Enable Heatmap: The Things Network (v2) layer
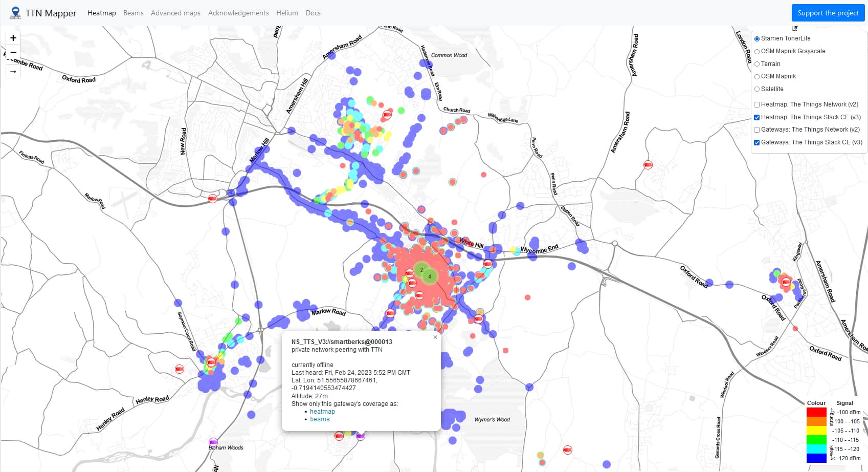The image size is (868, 472). tap(757, 104)
